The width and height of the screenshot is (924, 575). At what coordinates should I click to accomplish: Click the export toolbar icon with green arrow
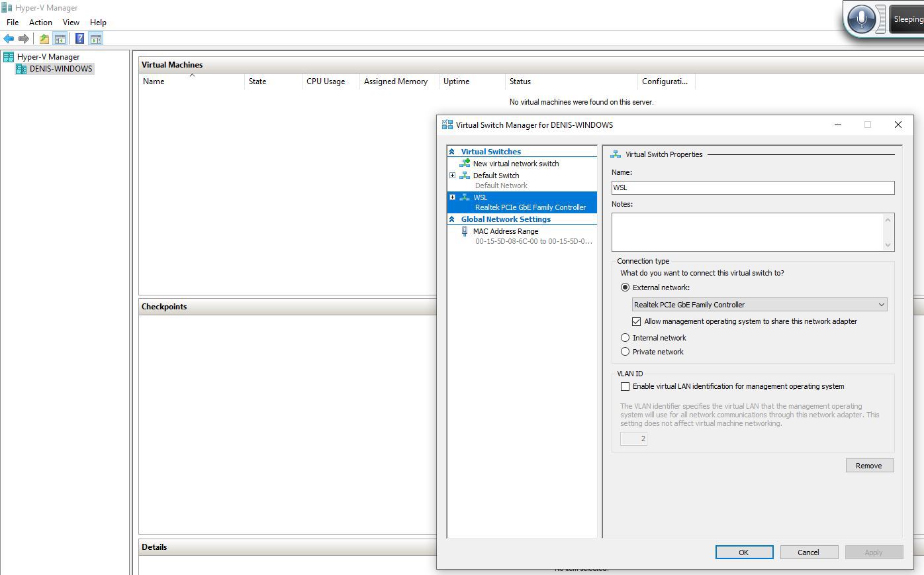point(43,38)
